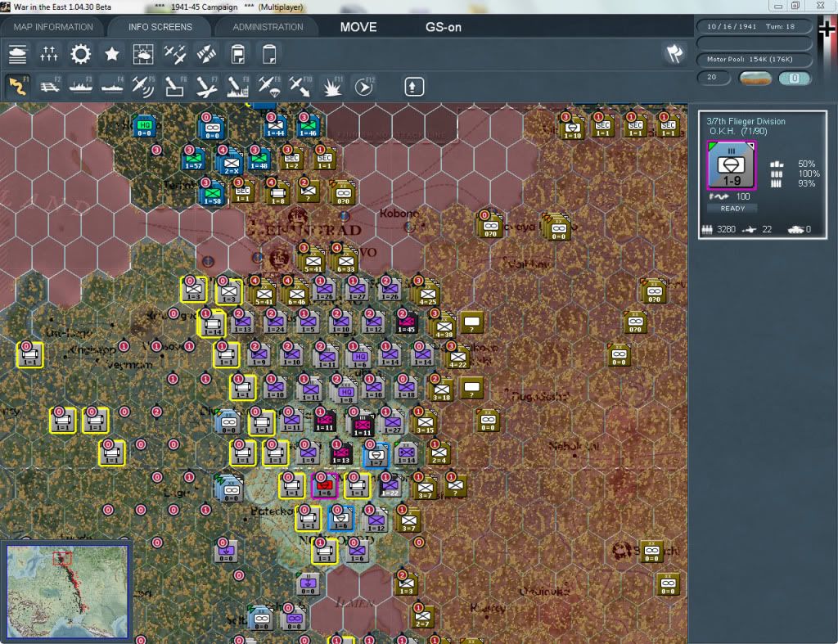Select the pink 1=45 unit counter
838x644 pixels.
coord(407,322)
